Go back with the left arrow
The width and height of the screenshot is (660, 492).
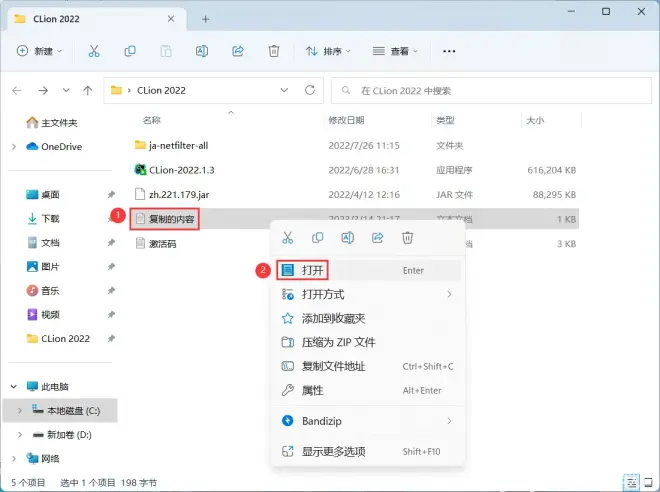click(x=17, y=90)
